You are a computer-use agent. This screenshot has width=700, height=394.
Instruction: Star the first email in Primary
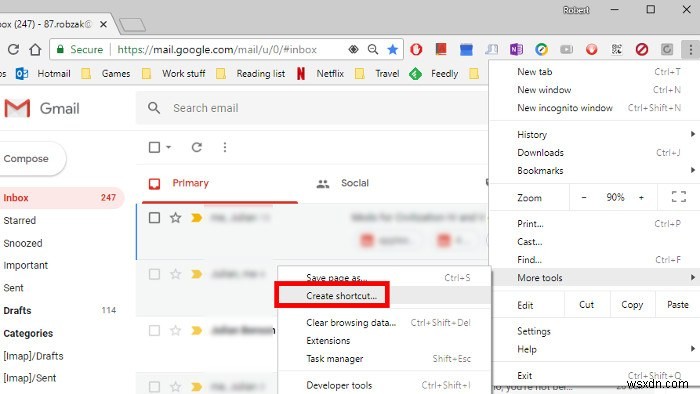point(175,218)
